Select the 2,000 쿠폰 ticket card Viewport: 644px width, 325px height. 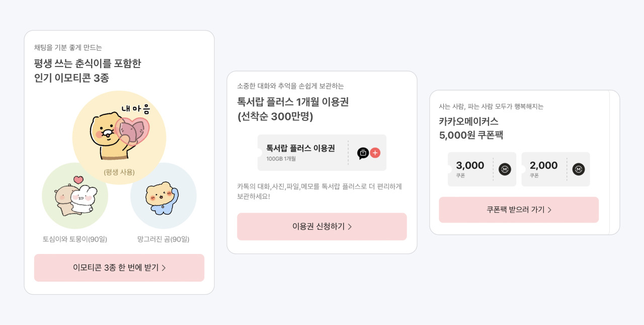point(555,169)
